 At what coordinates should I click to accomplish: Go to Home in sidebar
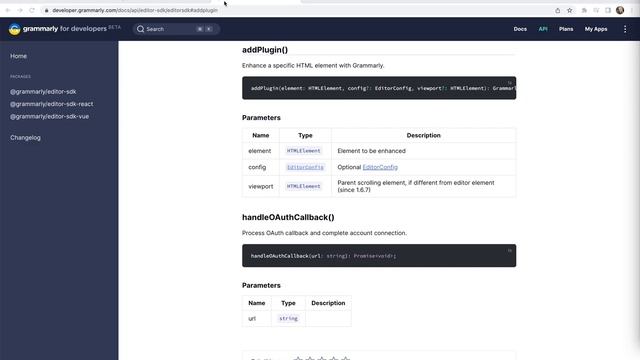[x=18, y=56]
